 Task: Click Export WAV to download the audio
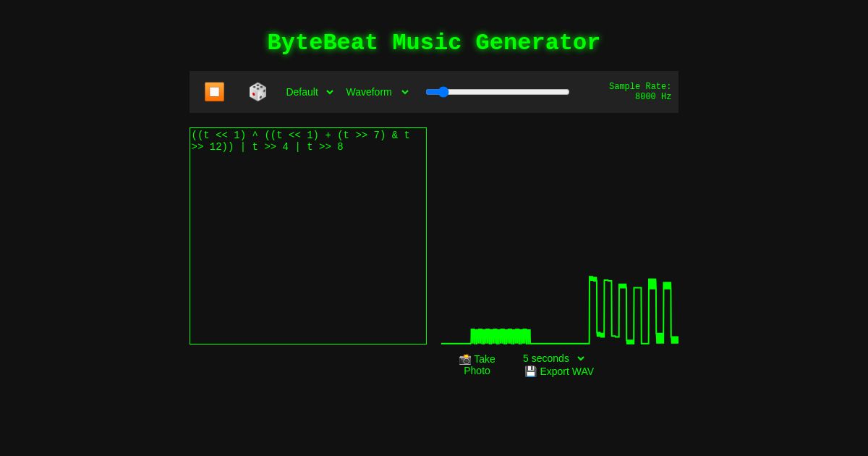tap(566, 371)
